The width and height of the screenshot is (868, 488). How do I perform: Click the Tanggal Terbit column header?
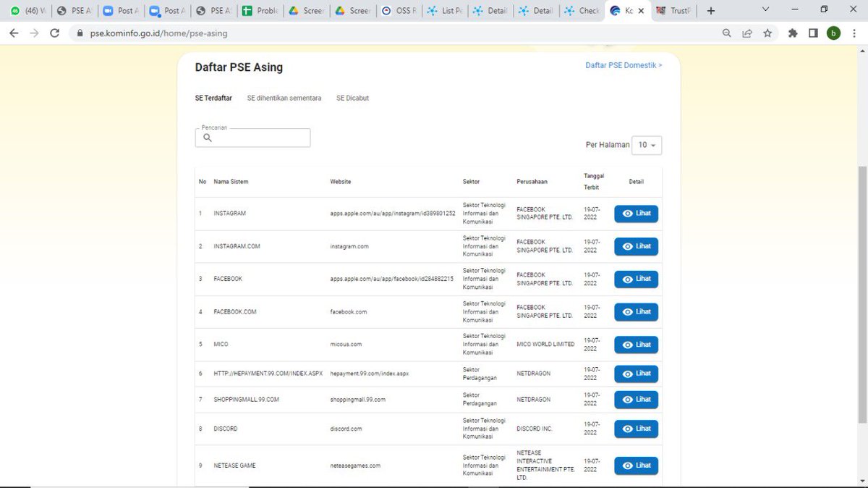[594, 182]
